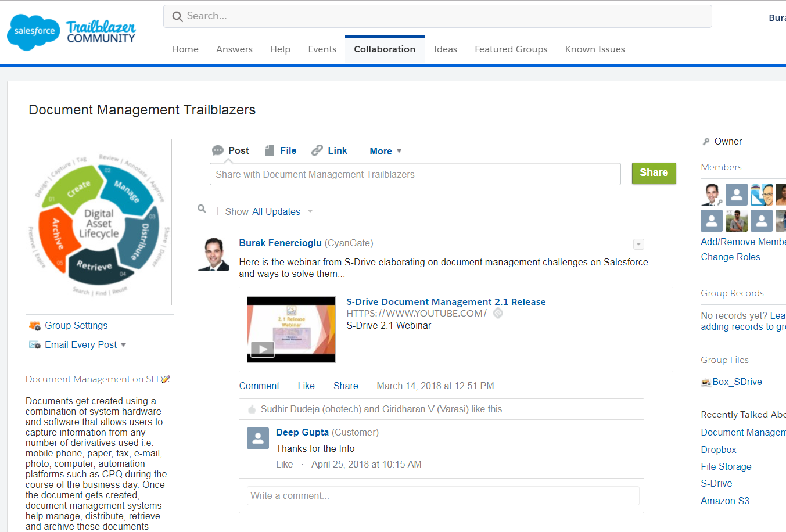
Task: Play the S-Drive 2.1 webinar video thumbnail
Action: pos(291,330)
